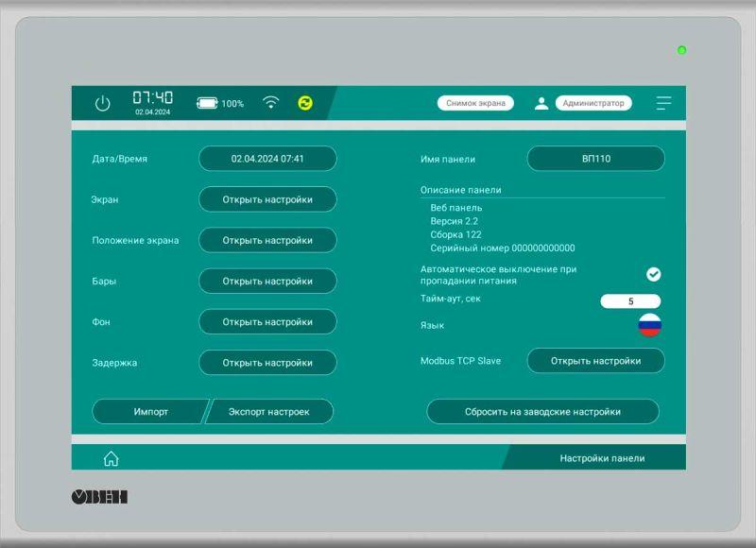Open Modbus TCP Slave settings

(597, 361)
